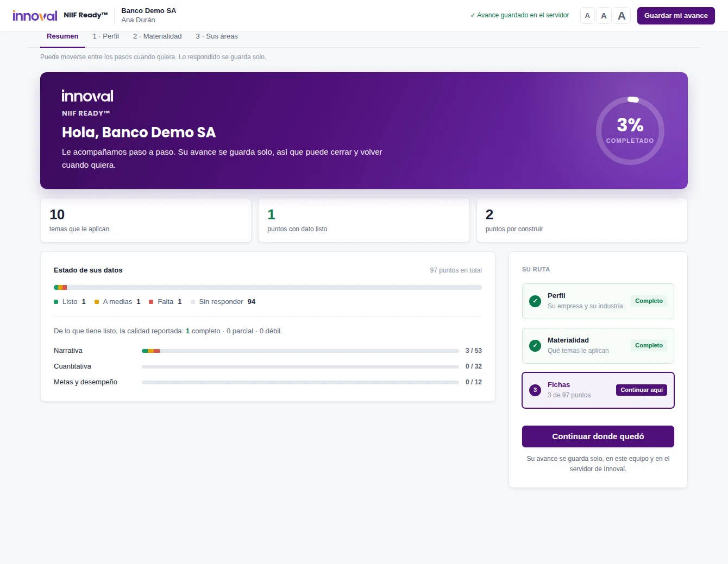Image resolution: width=728 pixels, height=564 pixels.
Task: Switch to the 1 · Perfil tab
Action: point(105,36)
